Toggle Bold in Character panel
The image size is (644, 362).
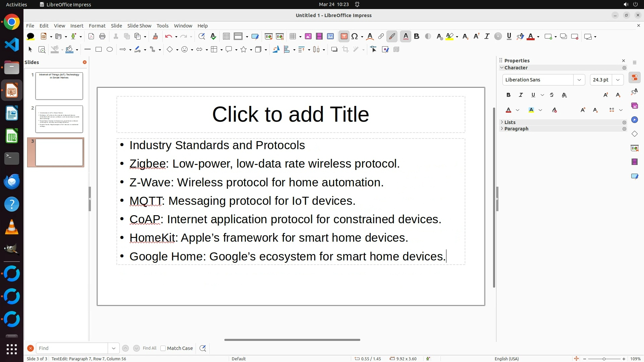coord(508,95)
